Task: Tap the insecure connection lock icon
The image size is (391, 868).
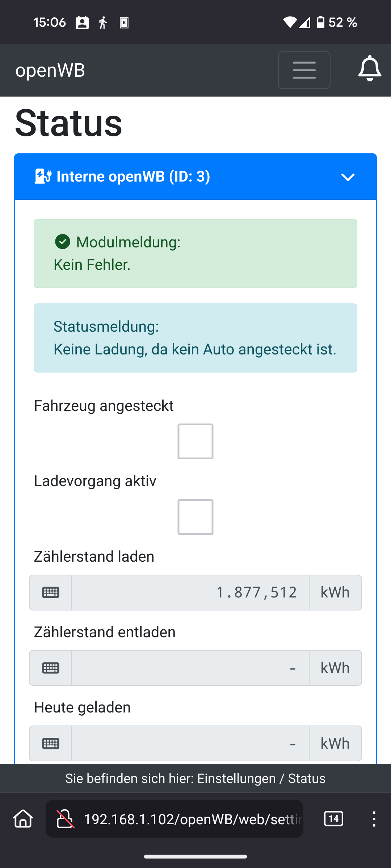Action: 66,819
